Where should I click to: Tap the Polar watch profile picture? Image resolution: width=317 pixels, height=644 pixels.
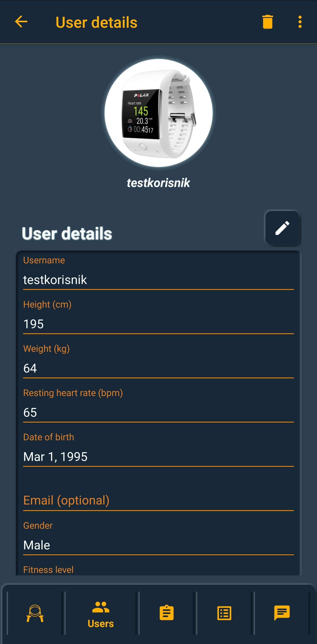click(x=158, y=113)
